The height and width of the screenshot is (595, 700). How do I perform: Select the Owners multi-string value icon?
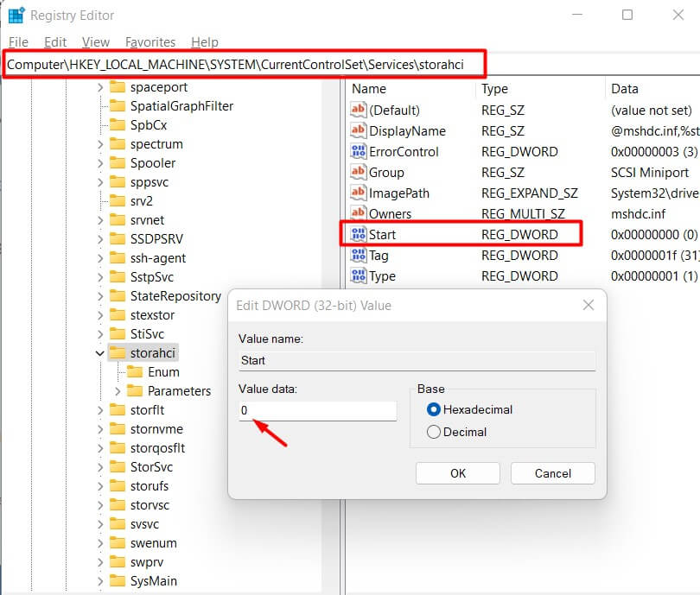(x=358, y=213)
